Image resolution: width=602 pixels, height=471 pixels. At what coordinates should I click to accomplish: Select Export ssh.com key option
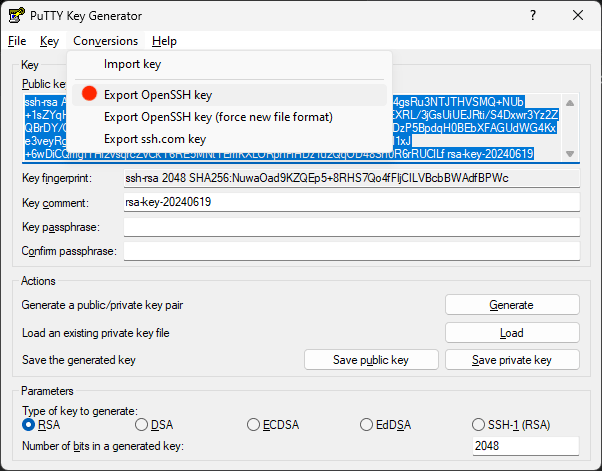click(229, 139)
